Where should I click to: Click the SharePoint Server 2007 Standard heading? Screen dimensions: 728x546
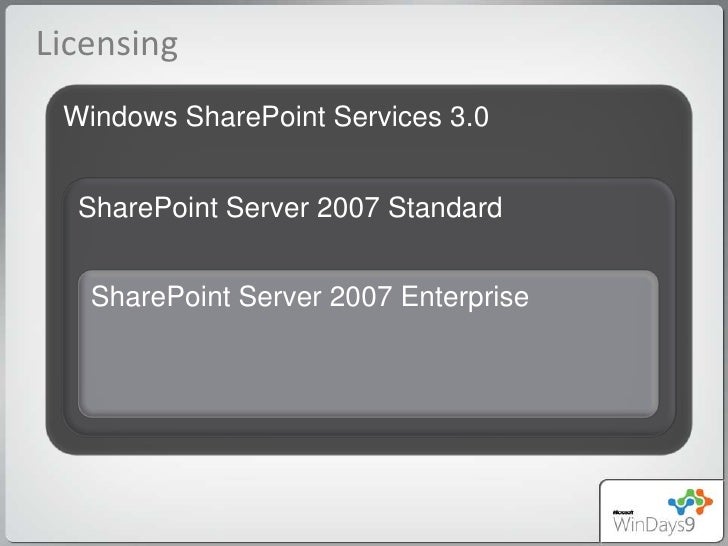point(290,207)
